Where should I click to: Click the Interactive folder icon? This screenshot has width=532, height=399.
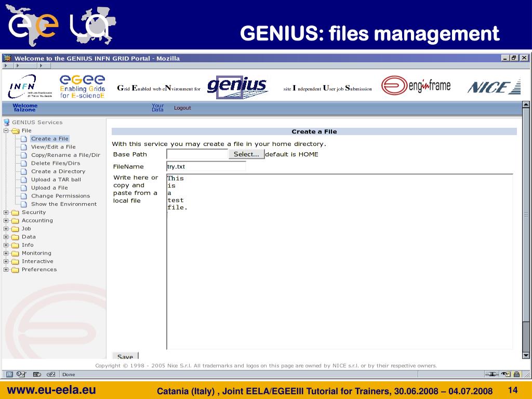[15, 262]
